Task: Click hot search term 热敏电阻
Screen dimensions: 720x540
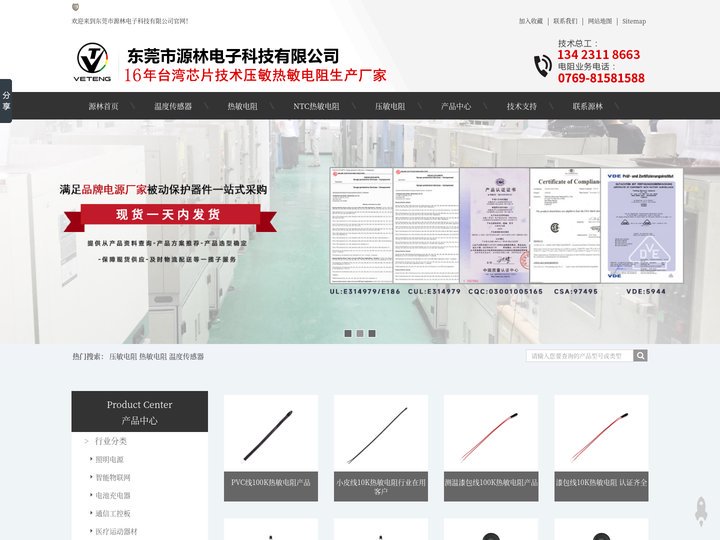Action: (x=153, y=356)
